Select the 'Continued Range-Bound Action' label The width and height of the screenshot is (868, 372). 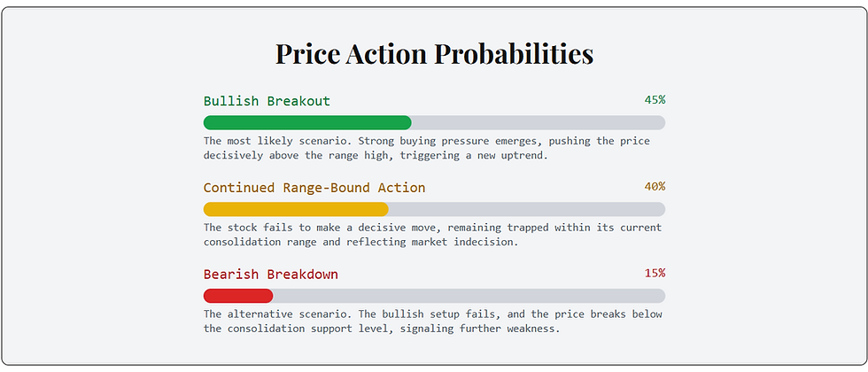coord(314,188)
